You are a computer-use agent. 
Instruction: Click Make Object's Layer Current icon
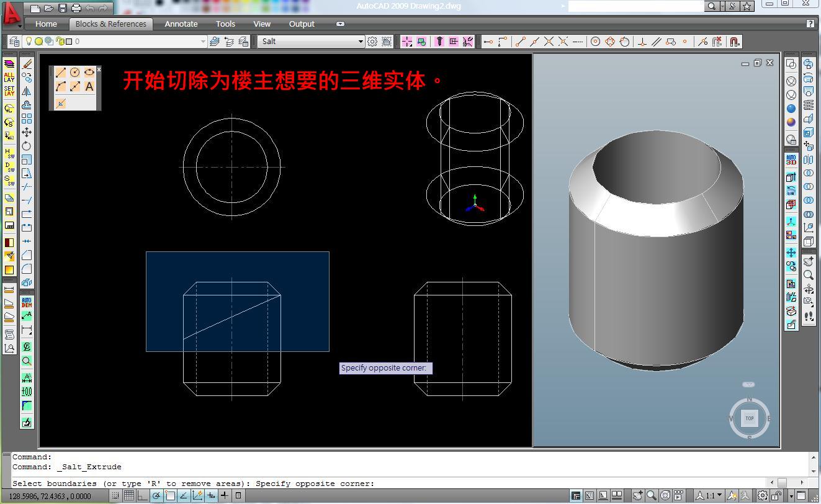tap(215, 42)
